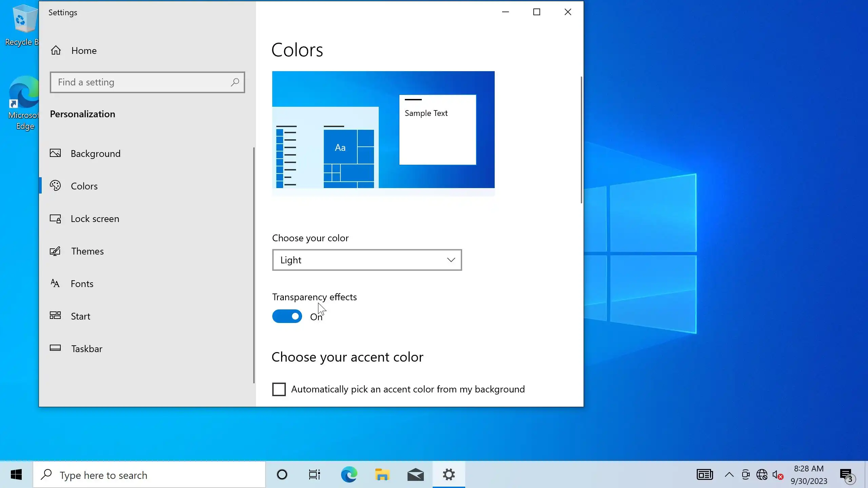The height and width of the screenshot is (488, 868).
Task: Open the Colors personalization page
Action: click(x=84, y=186)
